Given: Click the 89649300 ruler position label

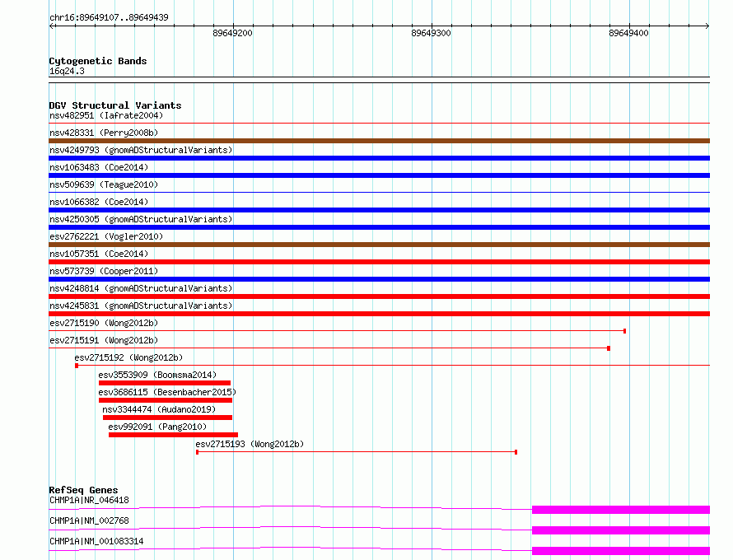Looking at the screenshot, I should point(431,33).
